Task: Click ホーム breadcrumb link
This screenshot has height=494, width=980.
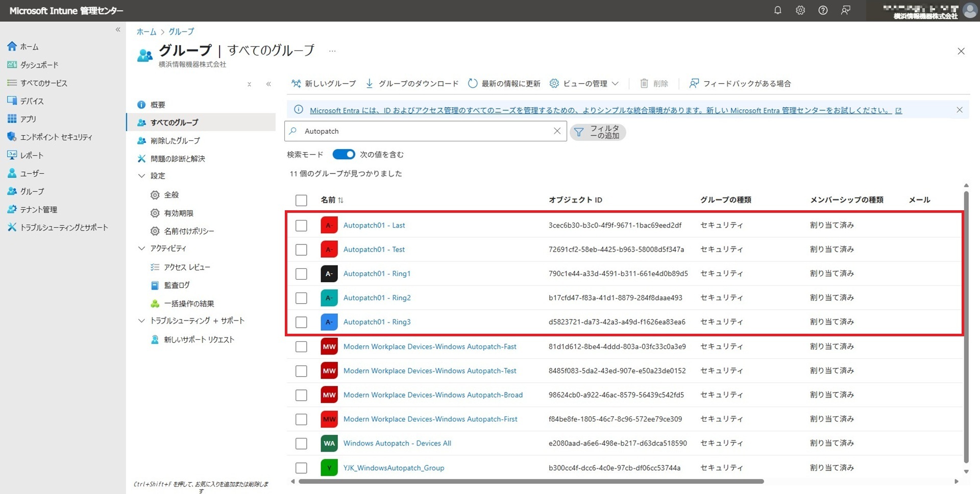Action: coord(146,32)
